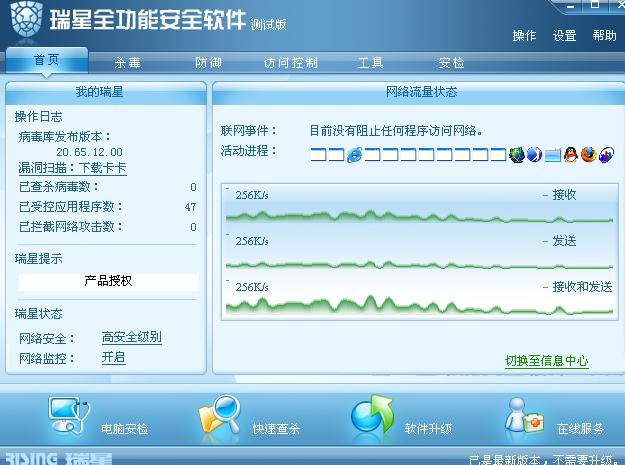Select the green shield globe process icon
The height and width of the screenshot is (465, 625).
pyautogui.click(x=517, y=155)
